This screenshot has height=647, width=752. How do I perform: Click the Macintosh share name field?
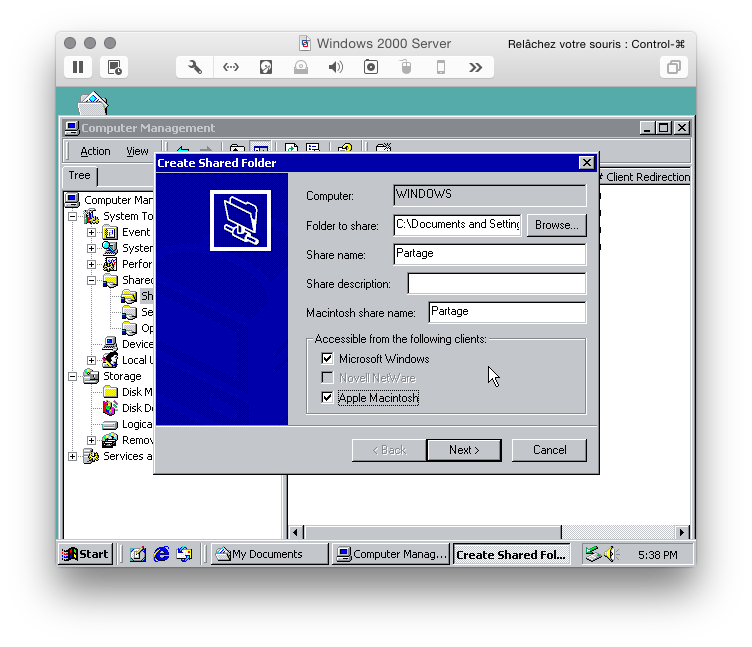click(507, 312)
